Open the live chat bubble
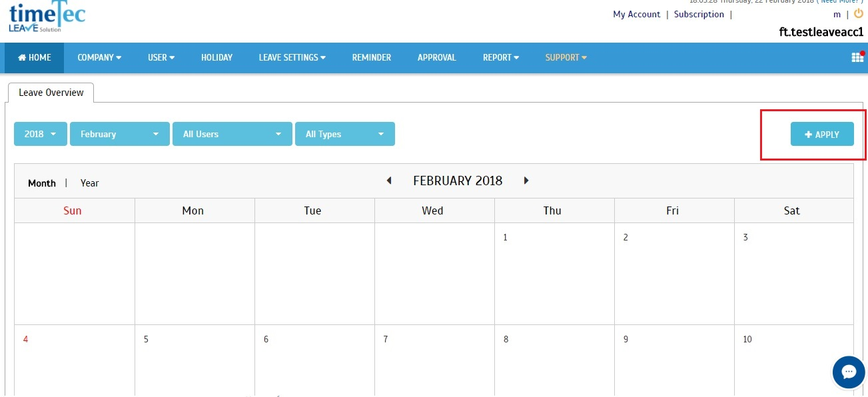868x397 pixels. tap(849, 372)
